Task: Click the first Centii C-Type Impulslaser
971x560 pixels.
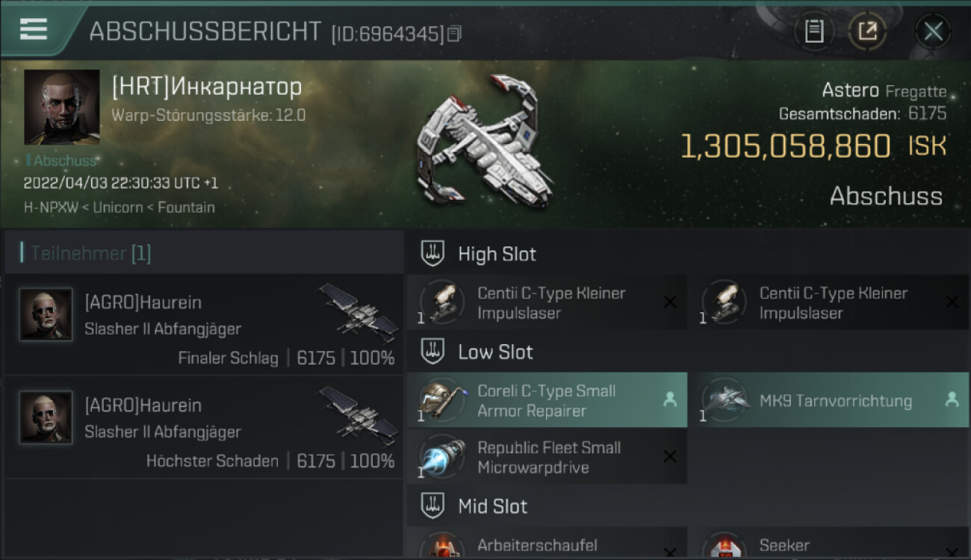Action: point(547,302)
